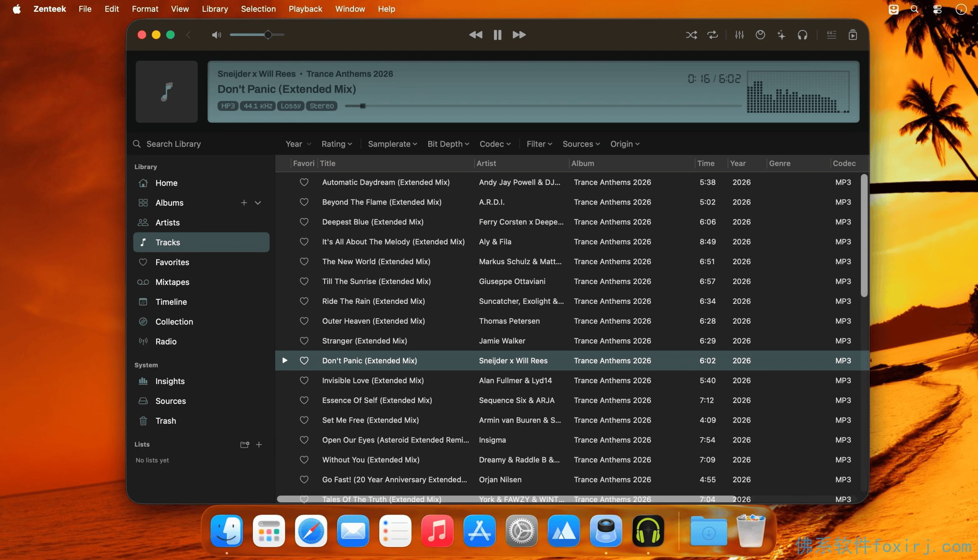Favorite The New World (Extended Mix)
Image resolution: width=978 pixels, height=560 pixels.
tap(304, 261)
